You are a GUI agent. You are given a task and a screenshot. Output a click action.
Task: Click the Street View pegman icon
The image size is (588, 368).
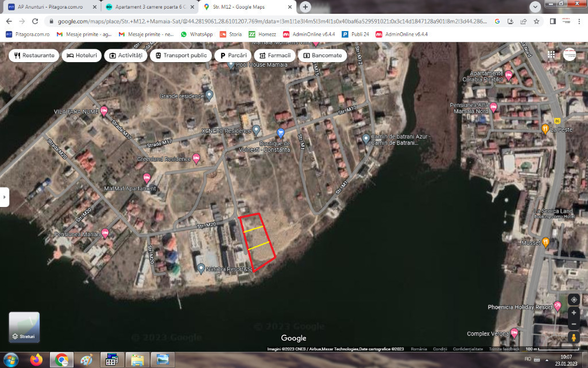[573, 338]
